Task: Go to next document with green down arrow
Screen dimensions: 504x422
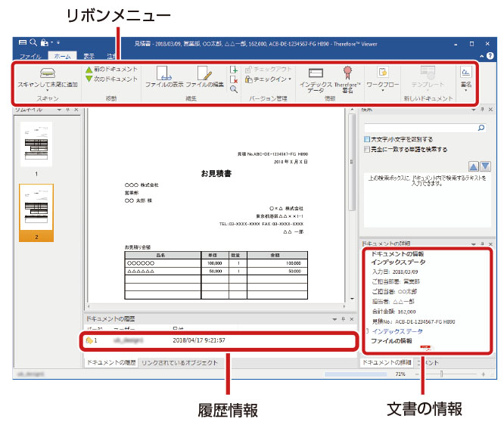Action: point(90,79)
